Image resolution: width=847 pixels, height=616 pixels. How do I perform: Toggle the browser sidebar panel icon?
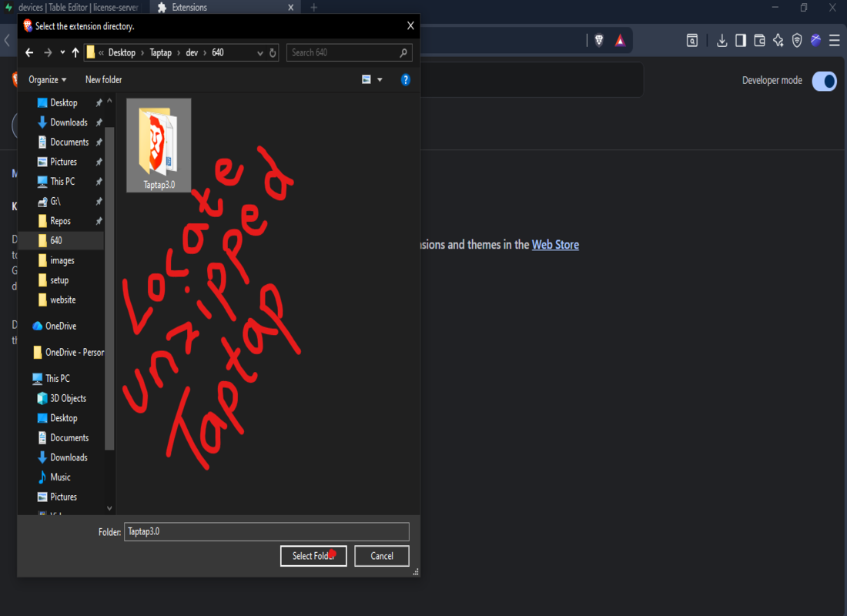(x=741, y=41)
